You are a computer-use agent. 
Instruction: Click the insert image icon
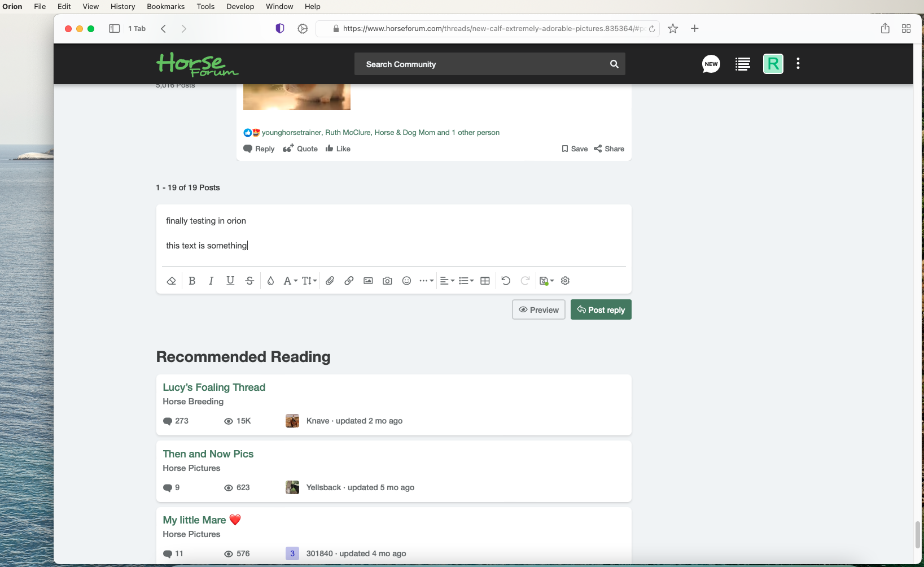(x=368, y=281)
